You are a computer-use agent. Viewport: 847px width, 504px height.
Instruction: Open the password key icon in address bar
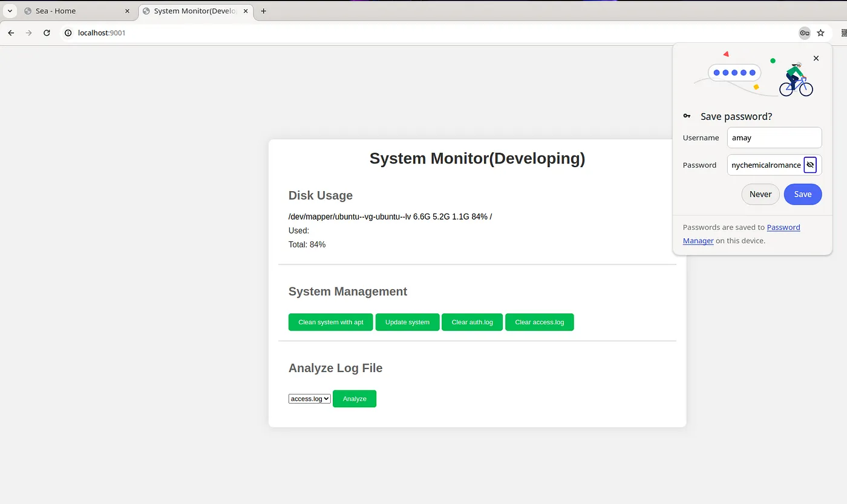coord(804,33)
